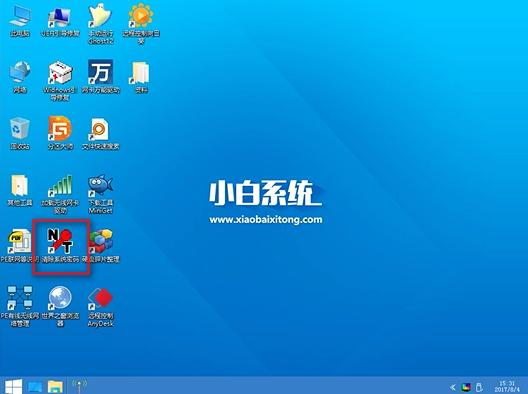Viewport: 528px width, 394px height.
Task: Open the disk defragmentation colored cubes icon
Action: [101, 246]
